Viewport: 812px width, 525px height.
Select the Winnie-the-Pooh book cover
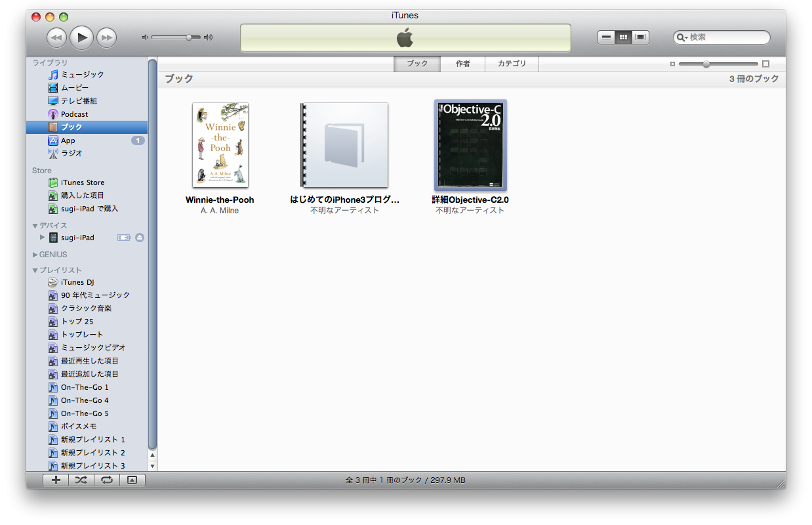point(220,145)
